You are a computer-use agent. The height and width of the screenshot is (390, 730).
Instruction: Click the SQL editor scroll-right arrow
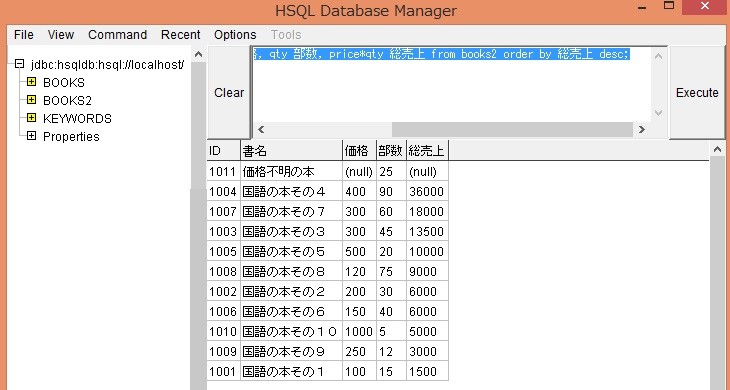[x=642, y=129]
